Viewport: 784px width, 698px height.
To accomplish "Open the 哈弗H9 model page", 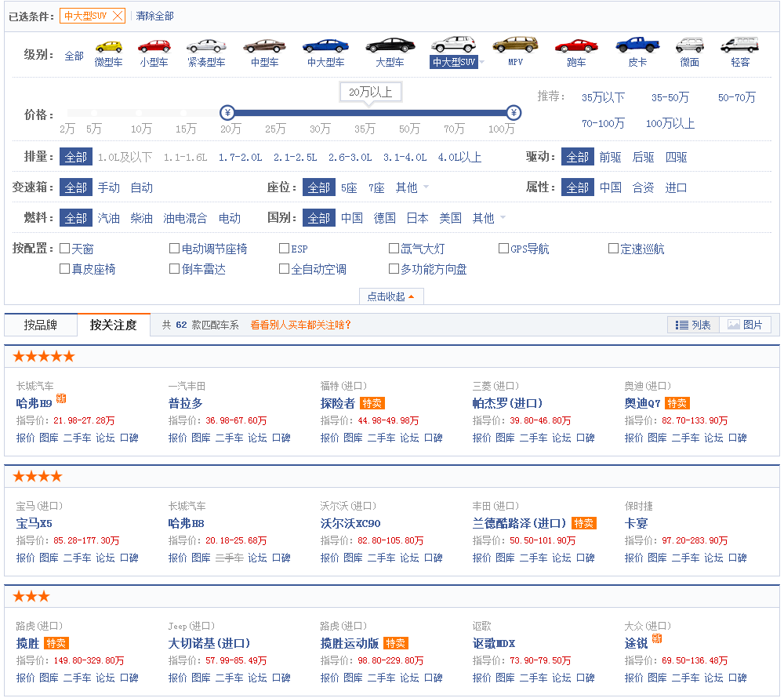I will (34, 403).
